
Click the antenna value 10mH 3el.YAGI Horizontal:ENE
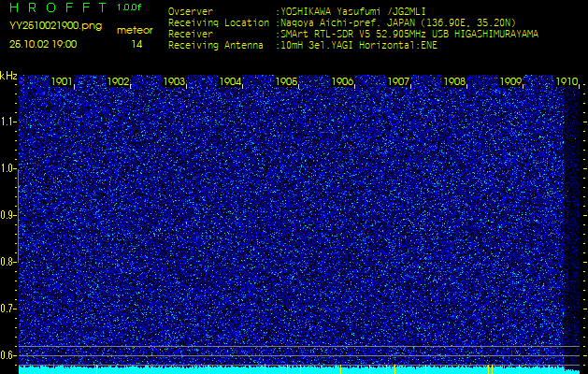pyautogui.click(x=359, y=46)
